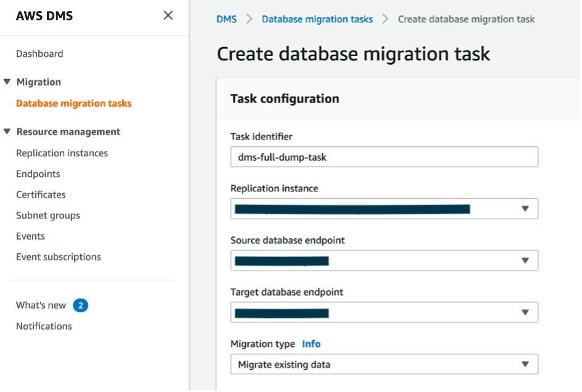This screenshot has width=582, height=392.
Task: Open the Endpoints page
Action: [38, 174]
